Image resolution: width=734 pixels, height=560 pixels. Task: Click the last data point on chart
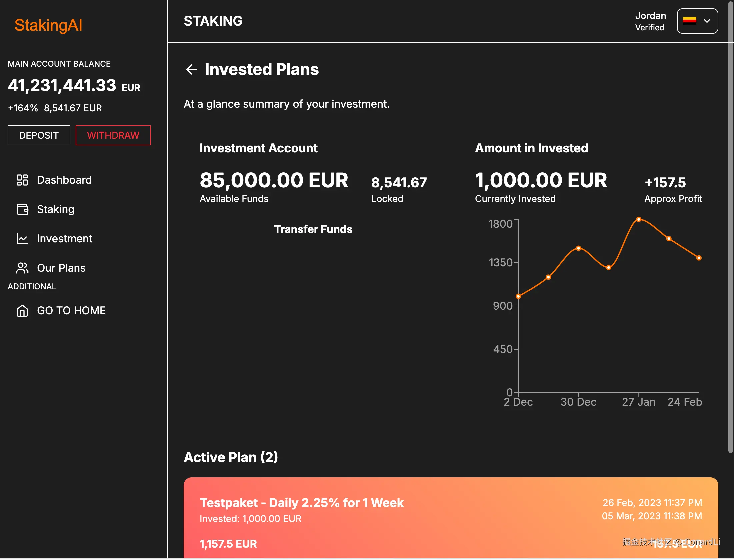699,258
